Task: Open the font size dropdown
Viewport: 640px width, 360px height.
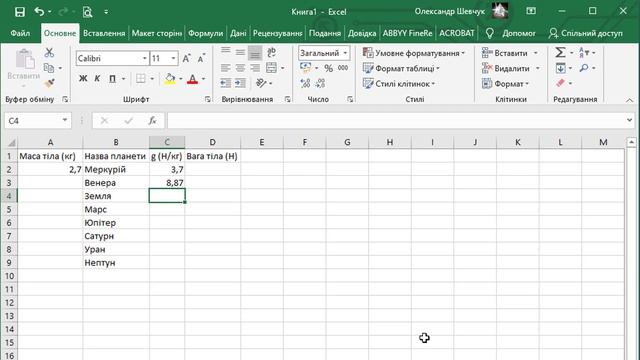Action: click(173, 58)
